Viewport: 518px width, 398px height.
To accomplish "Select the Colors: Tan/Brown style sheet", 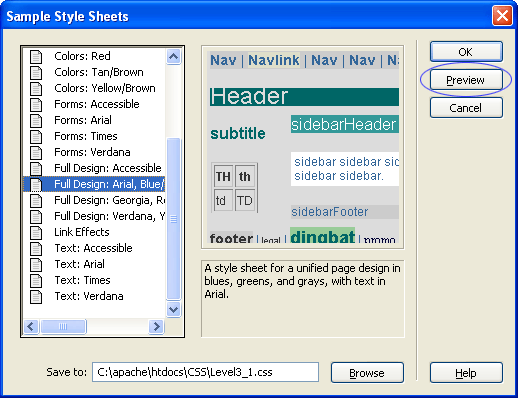I will coord(99,72).
